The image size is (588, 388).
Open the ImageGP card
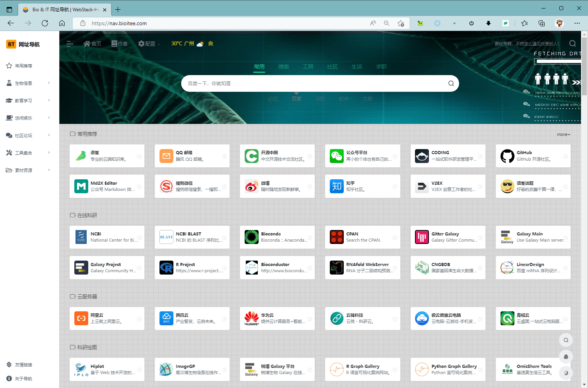click(192, 369)
